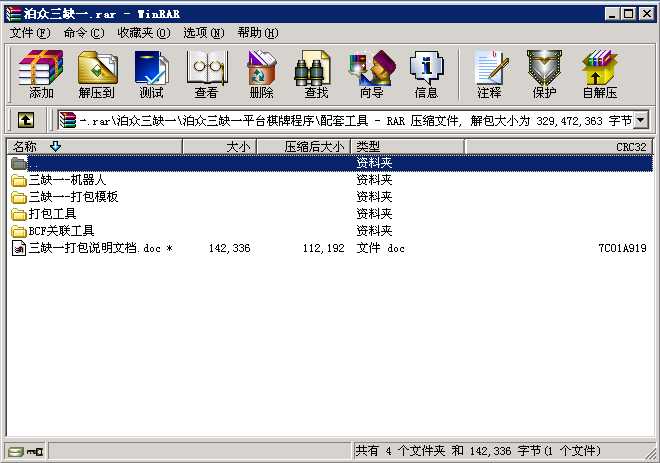
Task: Click the 文件 doc type cell
Action: [x=381, y=248]
